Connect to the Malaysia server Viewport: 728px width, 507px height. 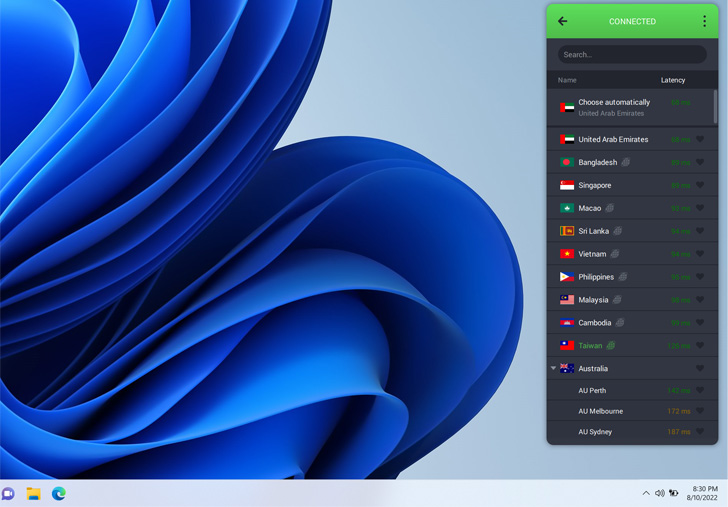[x=593, y=300]
